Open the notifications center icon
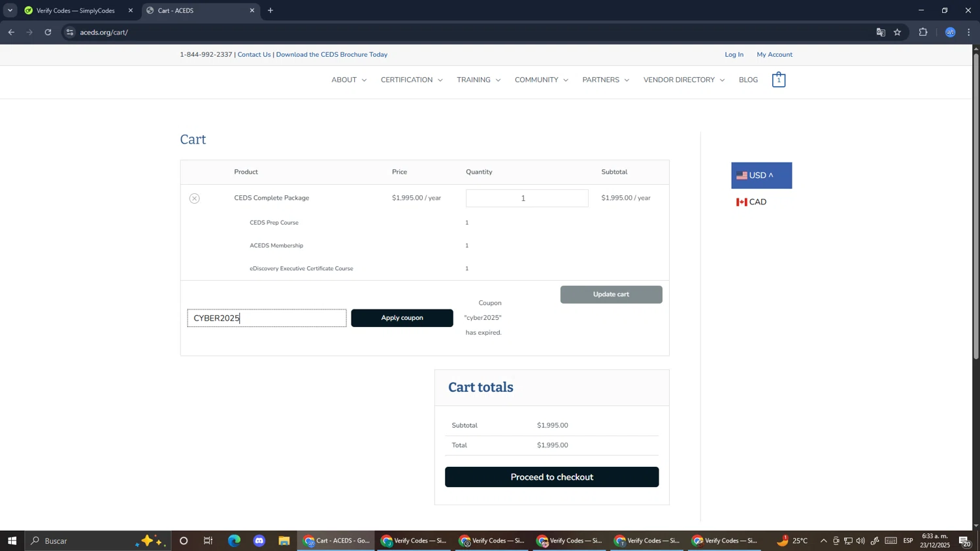This screenshot has height=551, width=980. [x=966, y=541]
